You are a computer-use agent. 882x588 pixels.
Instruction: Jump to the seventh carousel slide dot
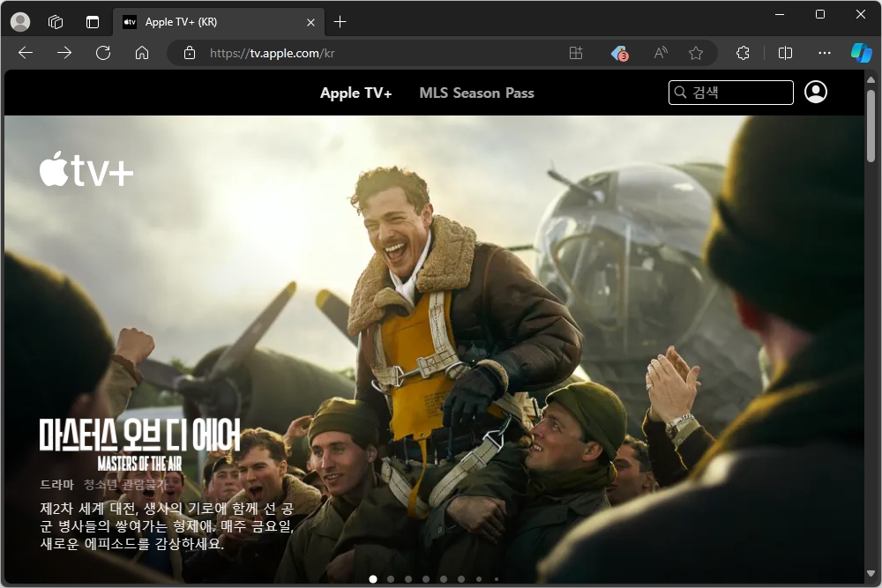(x=479, y=579)
